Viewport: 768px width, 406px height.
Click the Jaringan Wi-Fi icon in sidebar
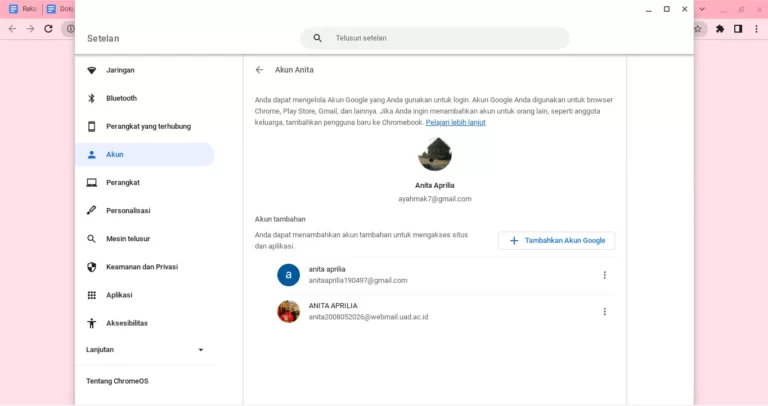tap(92, 70)
